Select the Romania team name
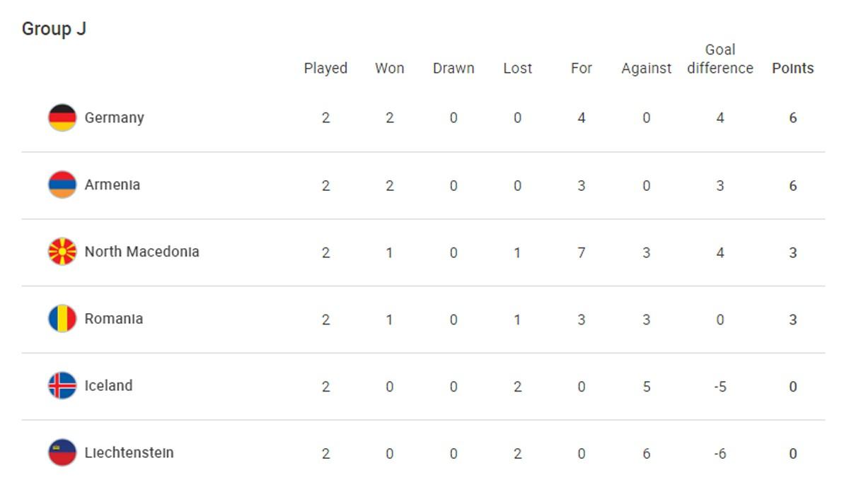Screen dimensions: 849x504 click(x=114, y=319)
